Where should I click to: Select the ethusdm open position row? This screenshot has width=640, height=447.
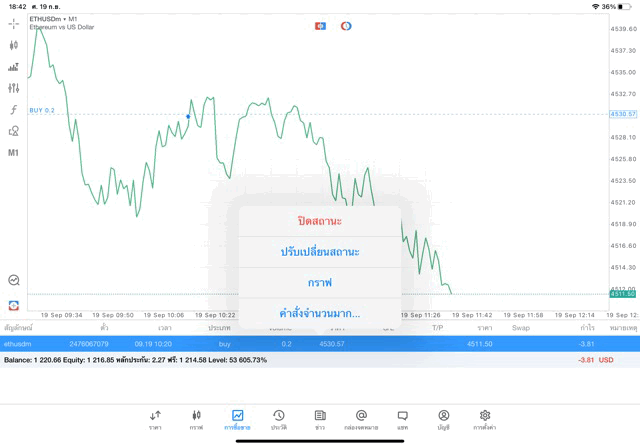pos(100,344)
